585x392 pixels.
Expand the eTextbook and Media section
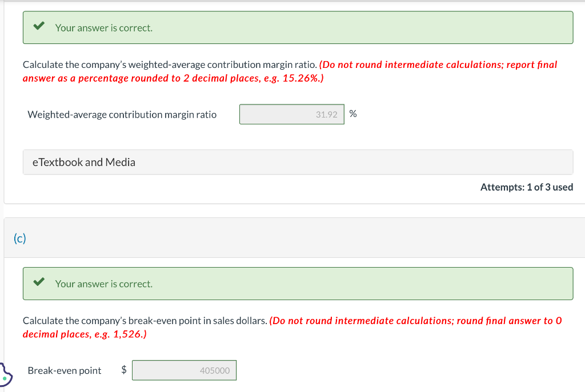coord(298,162)
